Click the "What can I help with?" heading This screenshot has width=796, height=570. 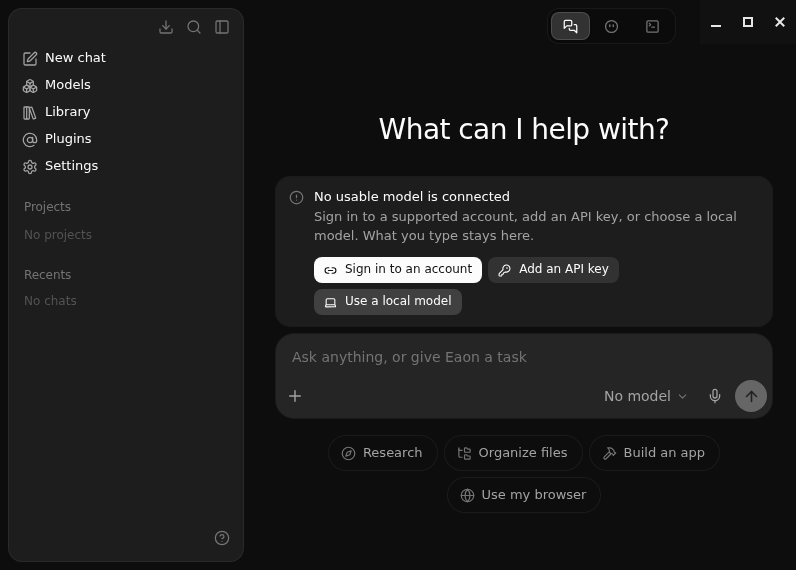click(524, 129)
